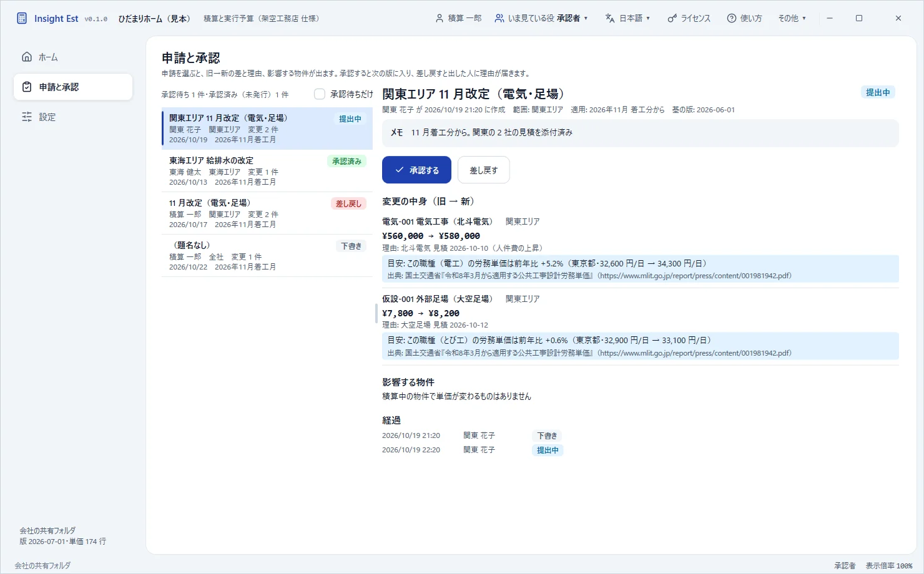Click the 差し戻し badge in the list

click(348, 203)
